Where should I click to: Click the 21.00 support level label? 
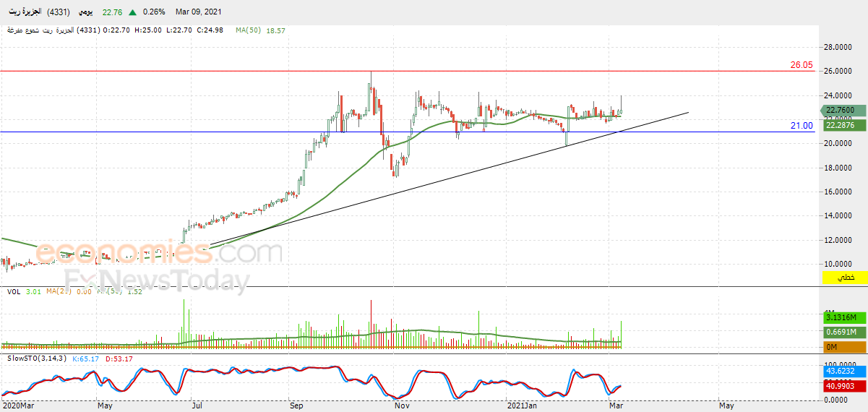[802, 126]
